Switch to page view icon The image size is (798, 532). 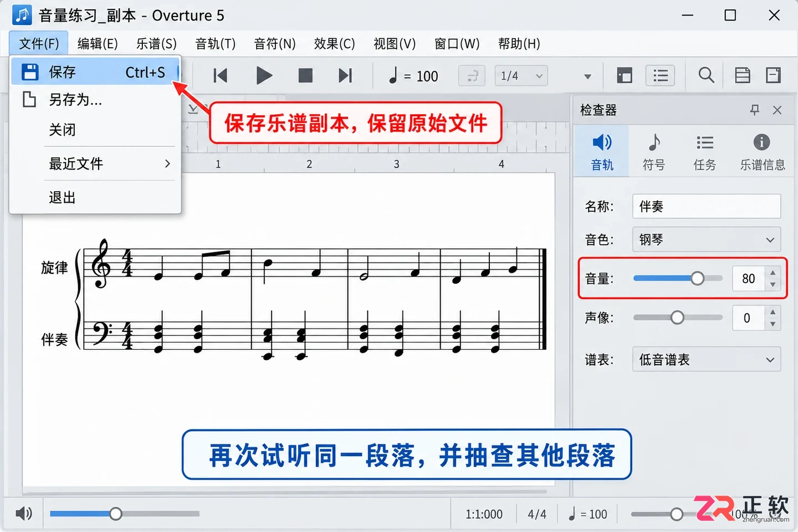(743, 75)
